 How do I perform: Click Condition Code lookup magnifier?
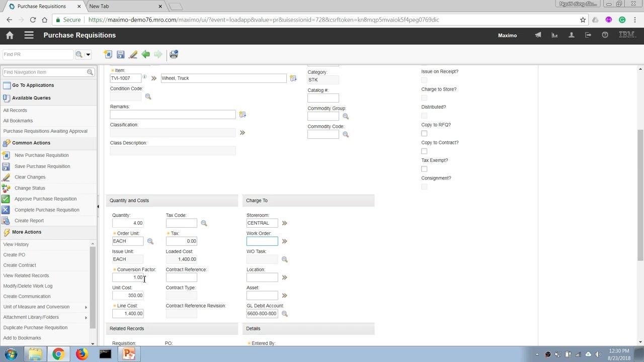pyautogui.click(x=148, y=97)
